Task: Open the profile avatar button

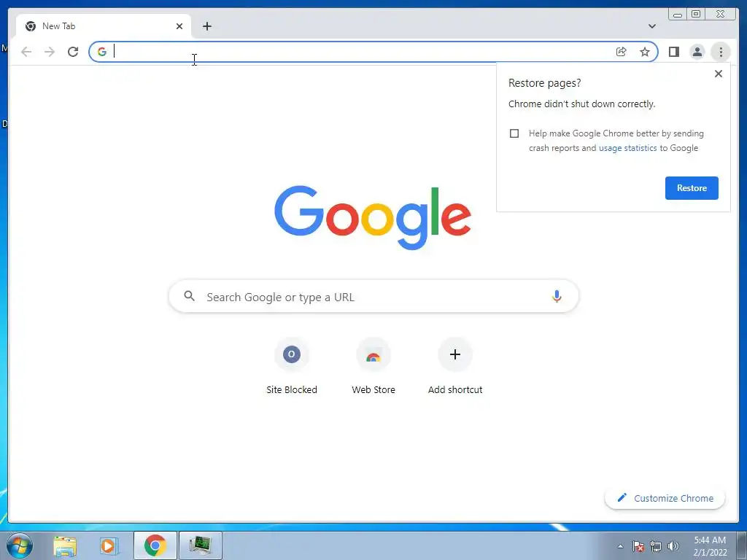Action: tap(697, 52)
